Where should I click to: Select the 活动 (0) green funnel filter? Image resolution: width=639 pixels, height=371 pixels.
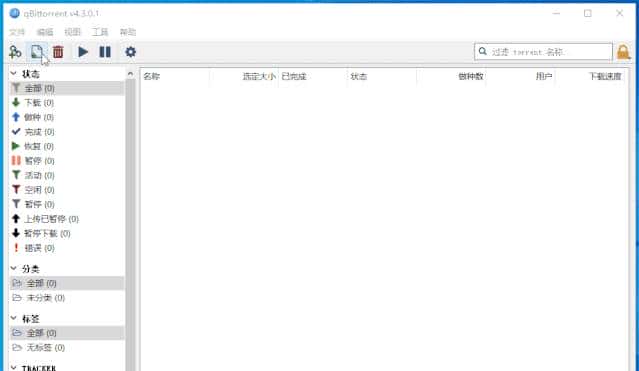coord(67,175)
